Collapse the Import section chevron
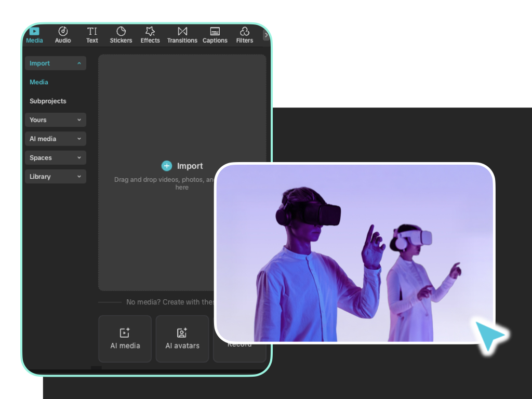Image resolution: width=532 pixels, height=399 pixels. click(79, 63)
